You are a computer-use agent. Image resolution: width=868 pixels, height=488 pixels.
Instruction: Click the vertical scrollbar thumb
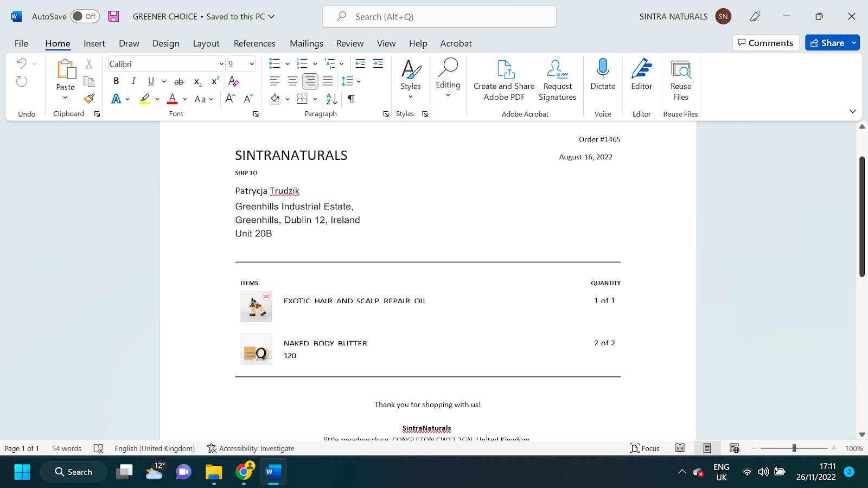[862, 216]
